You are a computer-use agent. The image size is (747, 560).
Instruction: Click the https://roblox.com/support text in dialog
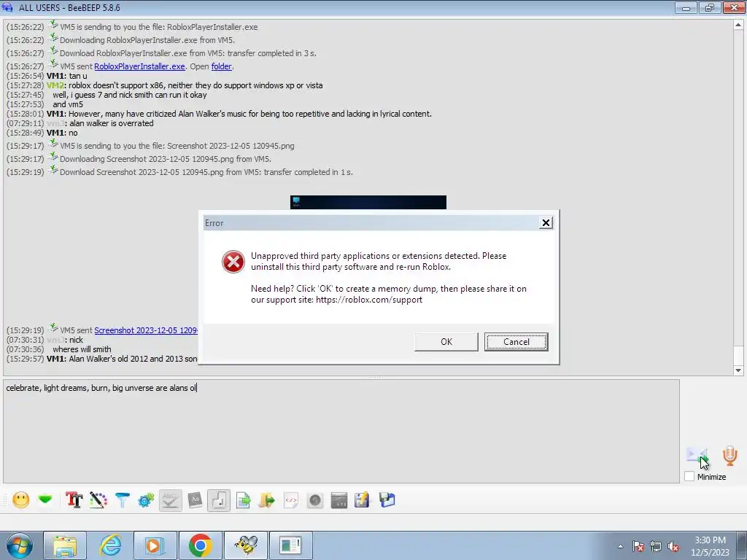[369, 300]
